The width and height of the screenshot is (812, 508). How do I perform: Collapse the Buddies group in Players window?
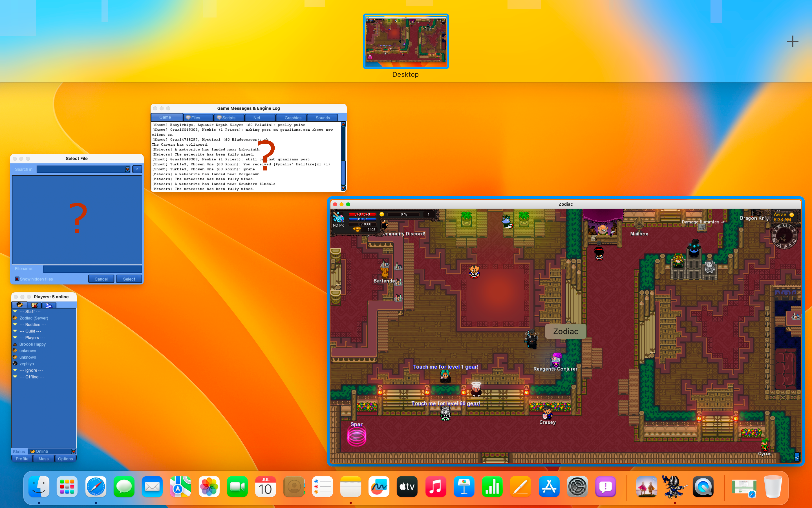pos(15,325)
